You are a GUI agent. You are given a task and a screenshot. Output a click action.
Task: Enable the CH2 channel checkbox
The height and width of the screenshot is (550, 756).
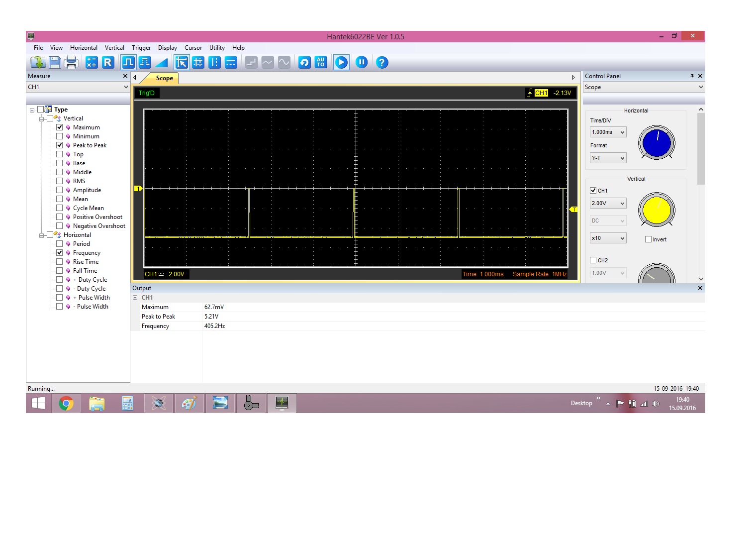point(593,260)
